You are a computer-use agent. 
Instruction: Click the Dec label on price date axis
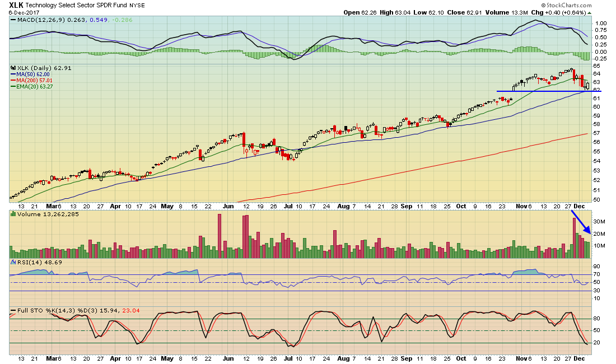click(579, 206)
